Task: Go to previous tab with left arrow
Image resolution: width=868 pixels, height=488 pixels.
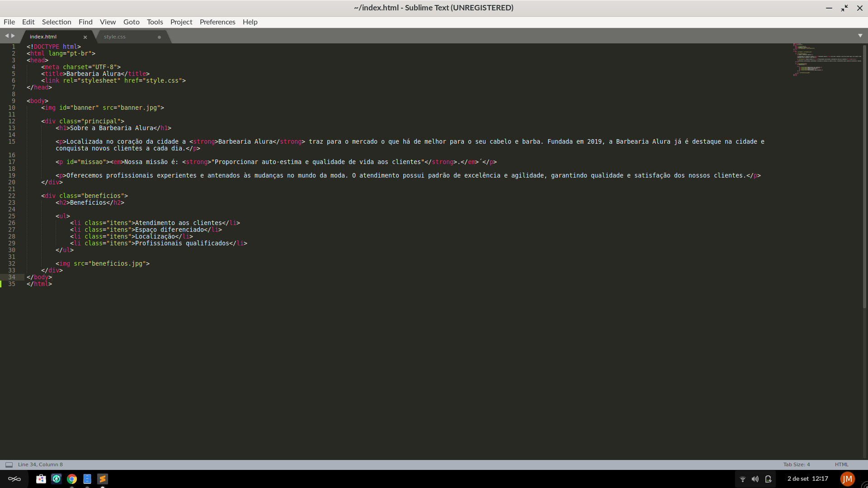Action: (x=7, y=36)
